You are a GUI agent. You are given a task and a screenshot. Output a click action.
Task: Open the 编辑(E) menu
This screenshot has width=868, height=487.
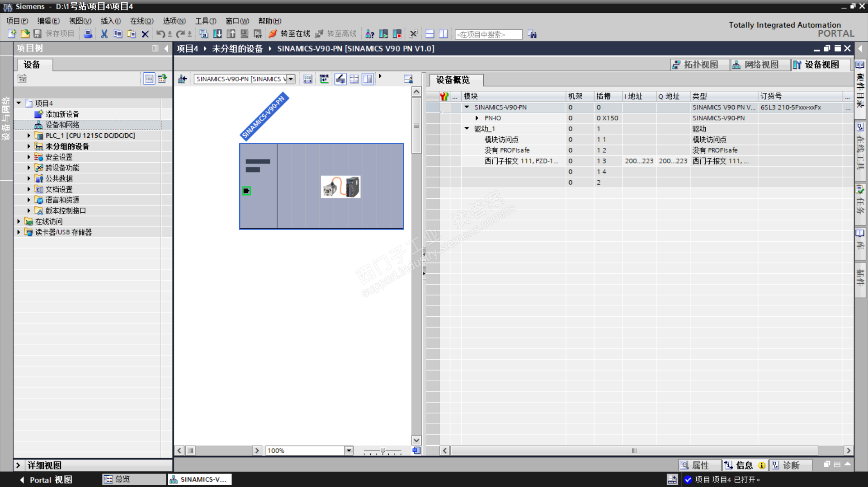click(x=48, y=21)
